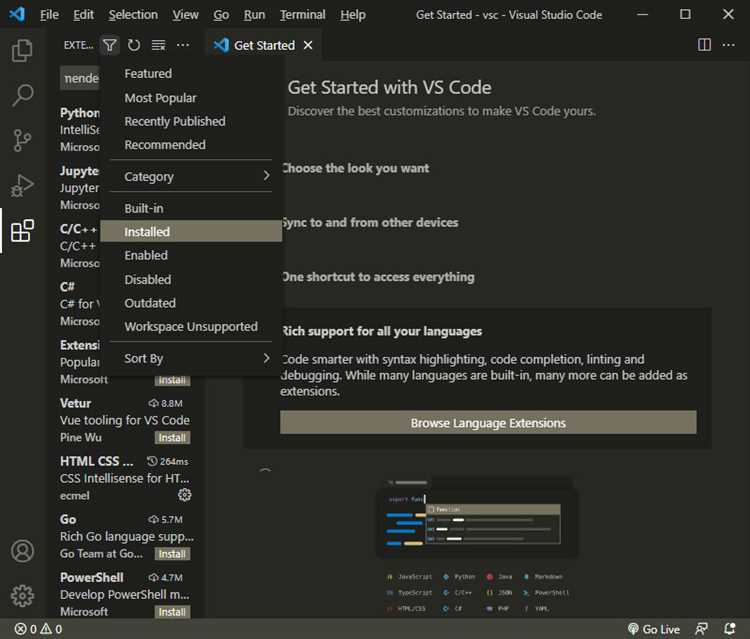
Task: Split the editor to the right
Action: point(704,46)
